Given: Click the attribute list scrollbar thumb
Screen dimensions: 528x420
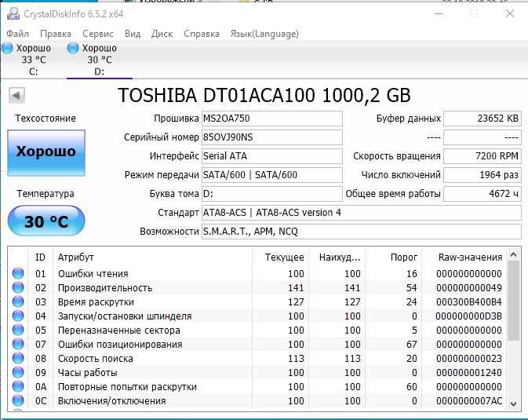Looking at the screenshot, I should [x=513, y=301].
